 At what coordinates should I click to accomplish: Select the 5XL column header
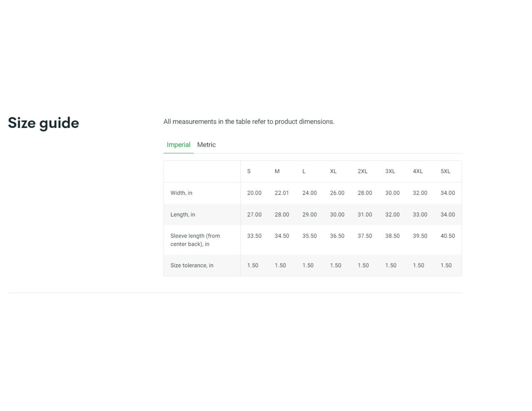point(445,171)
